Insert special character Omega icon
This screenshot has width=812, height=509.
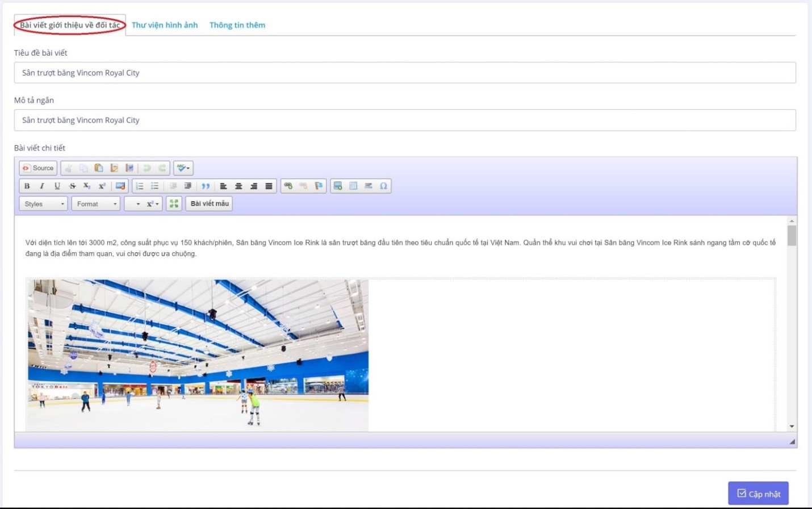coord(384,186)
